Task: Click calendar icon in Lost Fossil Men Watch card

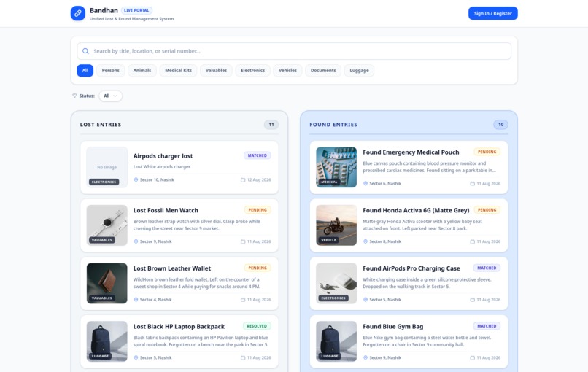Action: [243, 241]
